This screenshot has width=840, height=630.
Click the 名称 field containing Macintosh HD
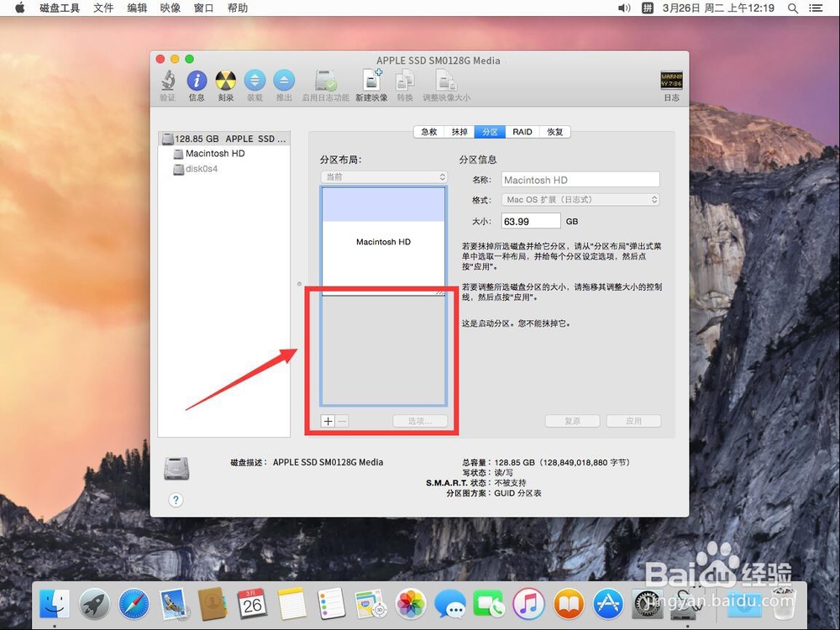tap(580, 180)
